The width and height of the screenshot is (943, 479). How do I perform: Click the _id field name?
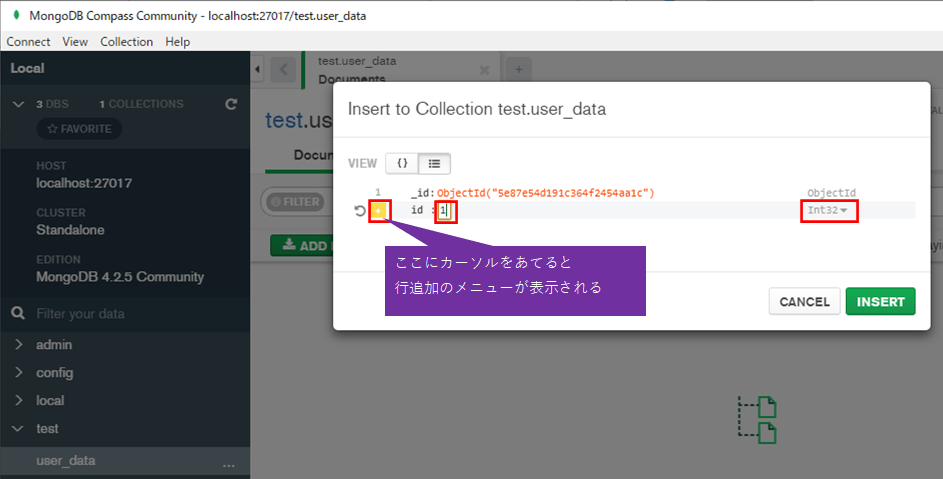tap(421, 193)
